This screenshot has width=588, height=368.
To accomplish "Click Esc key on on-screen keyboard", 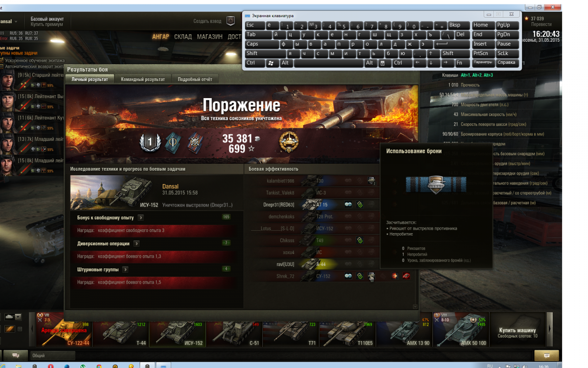I will [x=254, y=26].
